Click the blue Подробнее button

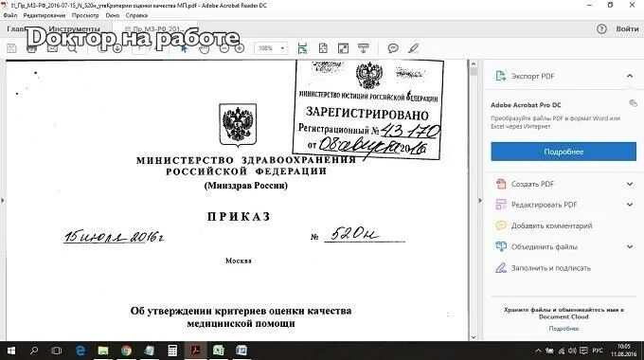point(563,152)
